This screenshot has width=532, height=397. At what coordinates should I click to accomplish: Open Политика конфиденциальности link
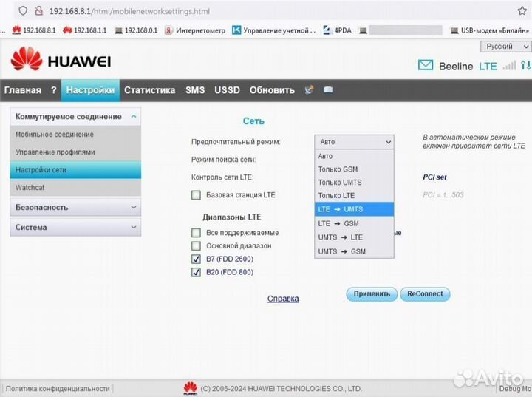coord(58,389)
